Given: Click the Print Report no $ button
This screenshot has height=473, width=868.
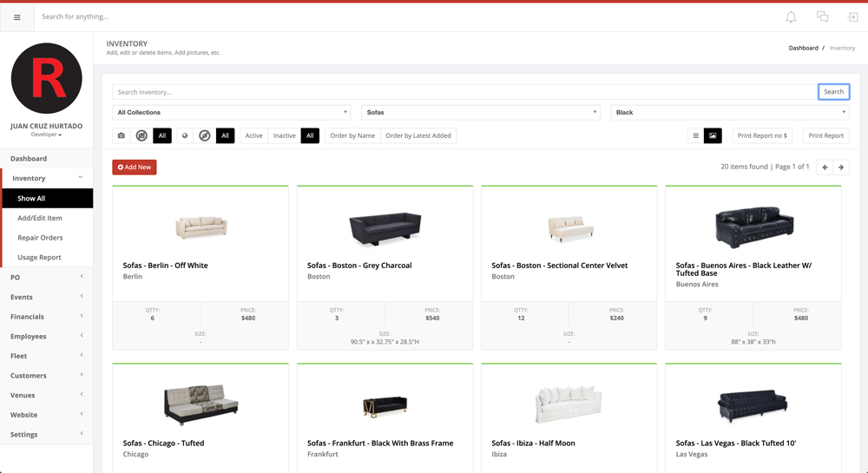Looking at the screenshot, I should pyautogui.click(x=761, y=135).
